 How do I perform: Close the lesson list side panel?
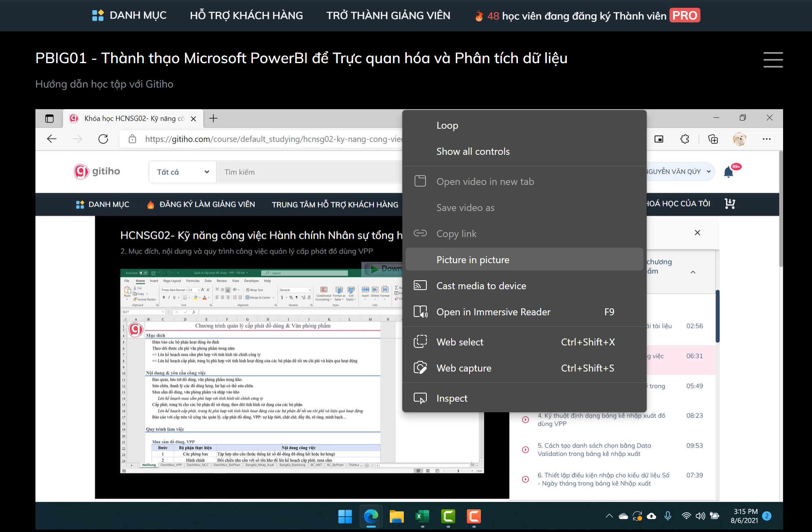click(698, 233)
